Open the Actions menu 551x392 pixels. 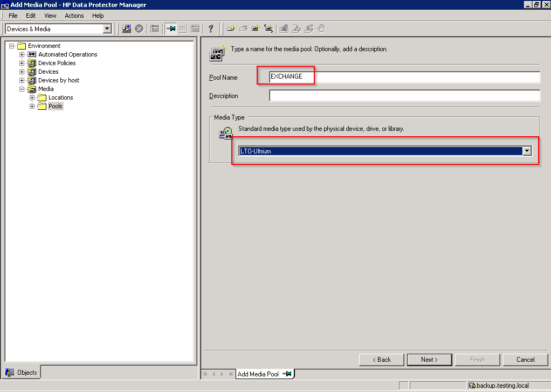pyautogui.click(x=74, y=16)
